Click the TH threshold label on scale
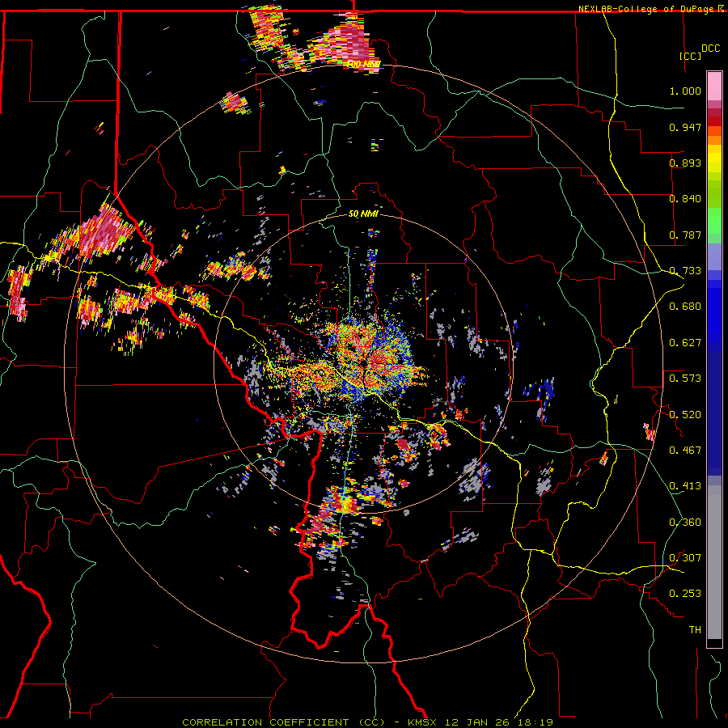Image resolution: width=728 pixels, height=728 pixels. (695, 630)
